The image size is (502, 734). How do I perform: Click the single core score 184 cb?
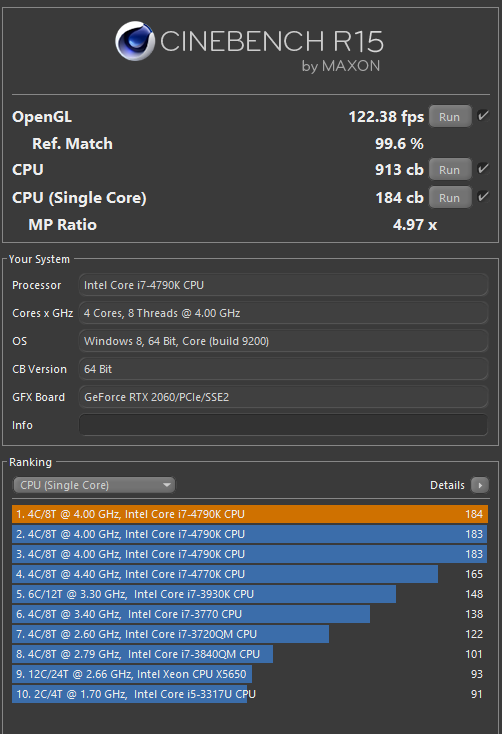click(399, 198)
